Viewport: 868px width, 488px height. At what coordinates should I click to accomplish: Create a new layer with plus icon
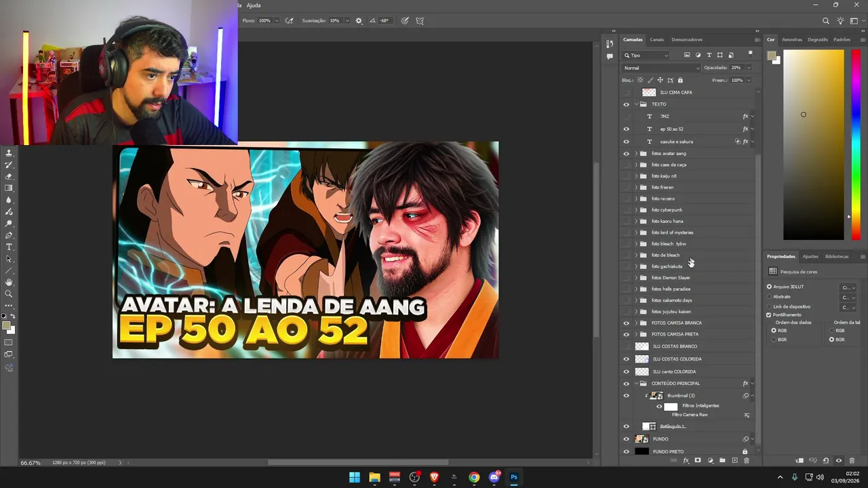click(734, 461)
